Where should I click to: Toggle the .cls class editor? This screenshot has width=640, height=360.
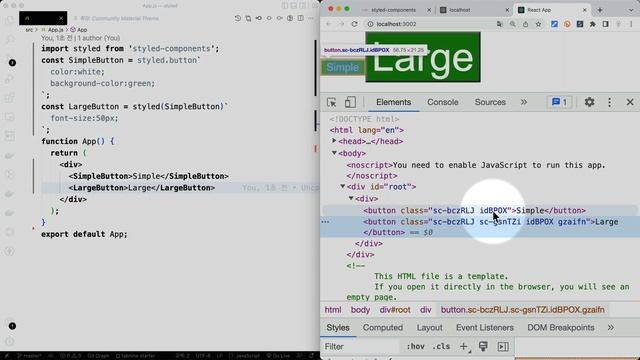pyautogui.click(x=441, y=347)
